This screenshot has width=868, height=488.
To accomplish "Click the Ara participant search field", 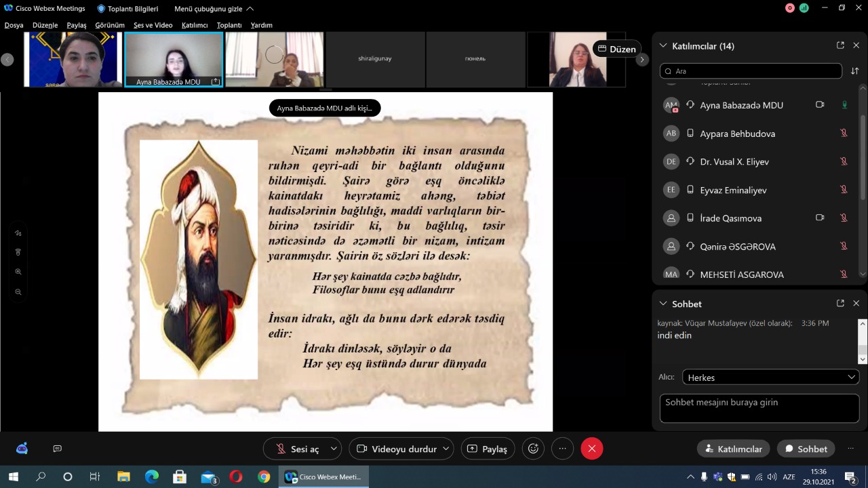I will [x=751, y=71].
